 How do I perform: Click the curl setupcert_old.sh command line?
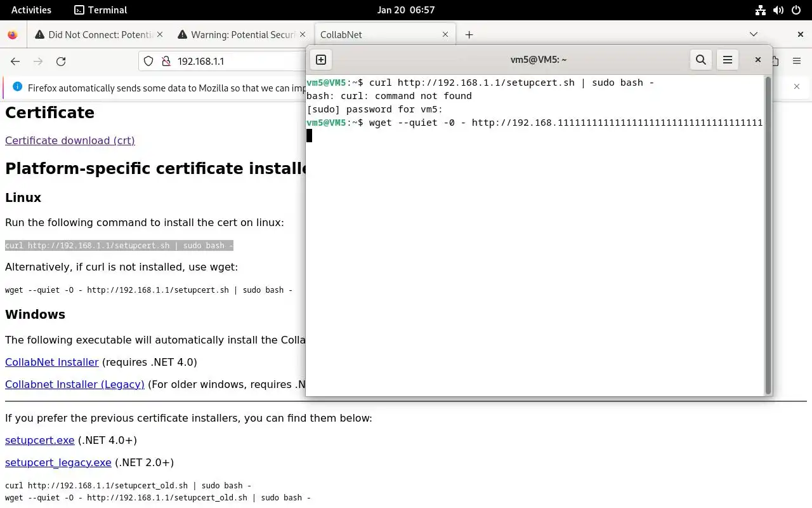[128, 485]
